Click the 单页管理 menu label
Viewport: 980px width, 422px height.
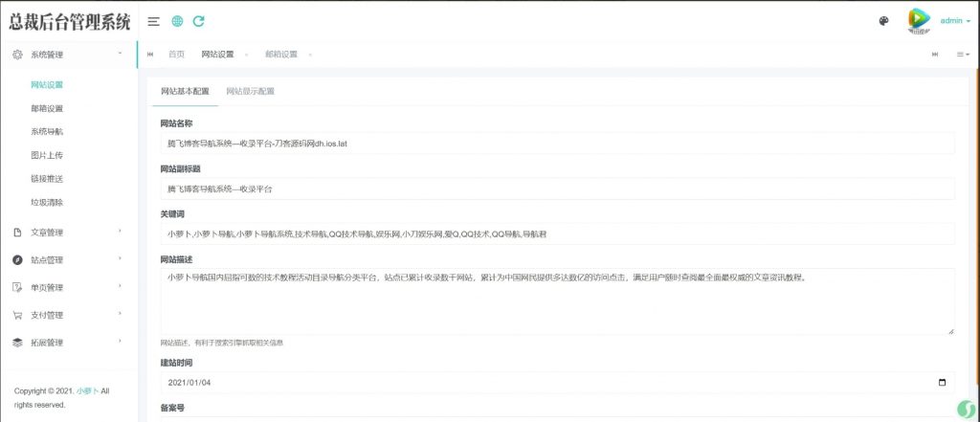point(47,288)
